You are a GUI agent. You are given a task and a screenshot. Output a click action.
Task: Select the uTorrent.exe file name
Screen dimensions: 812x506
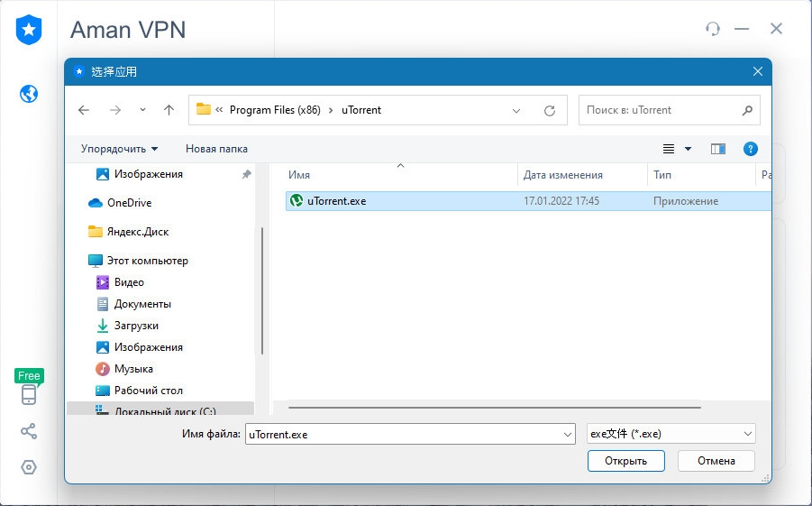337,201
